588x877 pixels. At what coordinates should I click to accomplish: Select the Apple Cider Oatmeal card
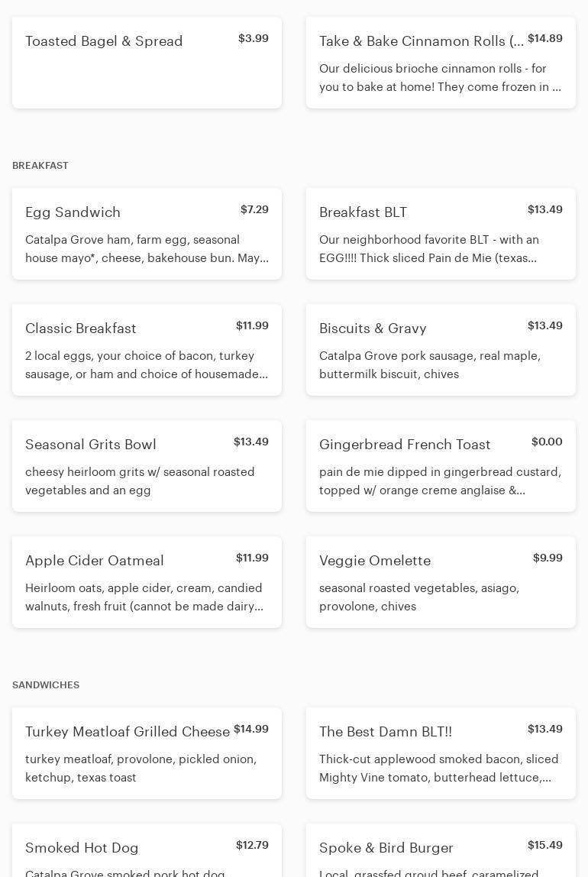pyautogui.click(x=147, y=582)
